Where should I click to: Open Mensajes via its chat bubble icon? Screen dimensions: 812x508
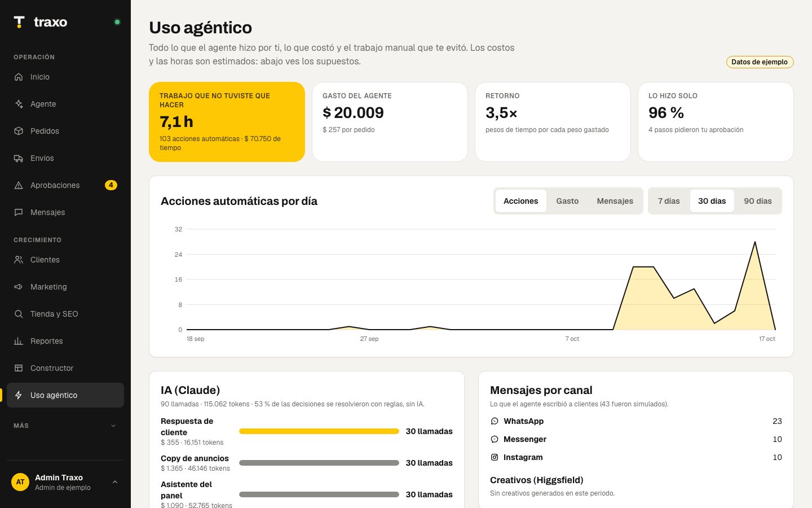(x=19, y=212)
